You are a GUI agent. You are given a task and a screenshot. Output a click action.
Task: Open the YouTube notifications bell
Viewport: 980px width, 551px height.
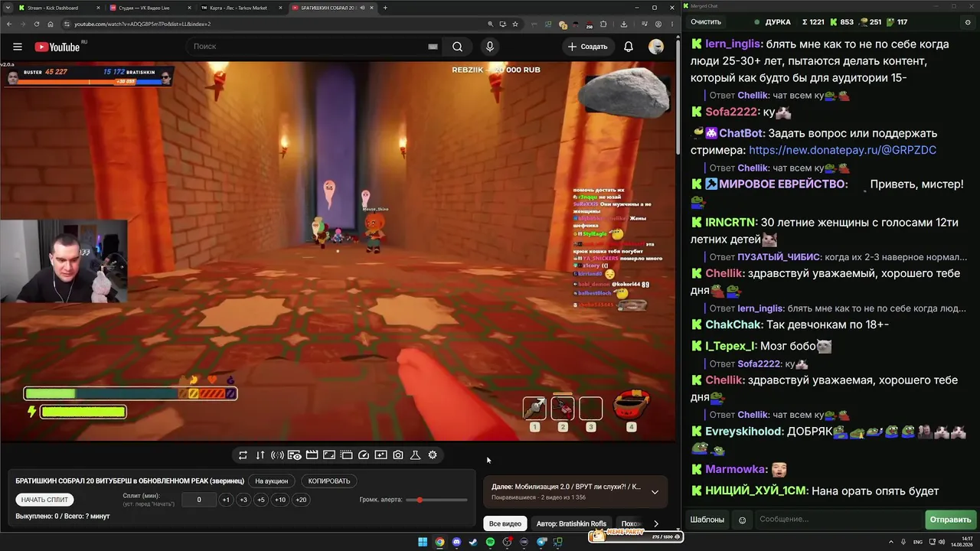click(628, 47)
